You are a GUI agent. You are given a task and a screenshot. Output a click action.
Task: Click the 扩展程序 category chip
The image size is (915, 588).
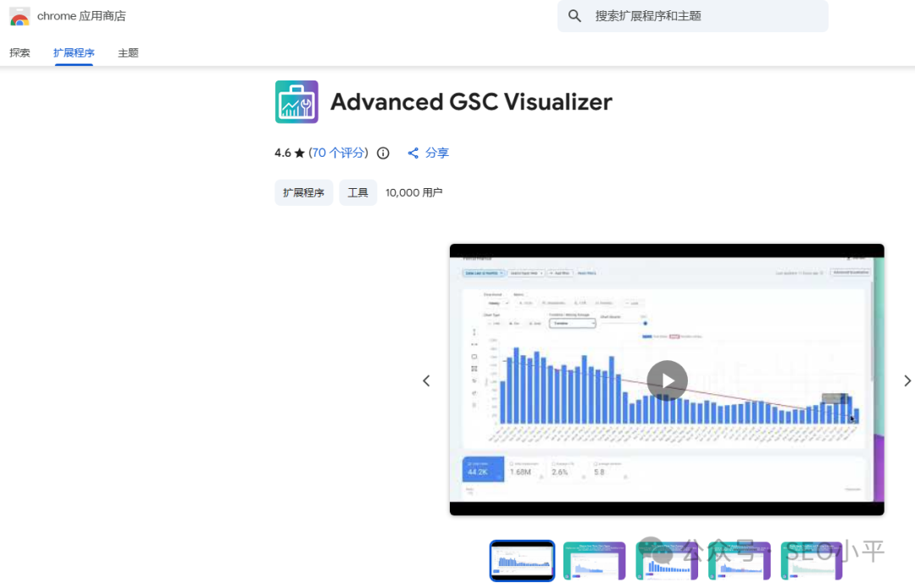click(303, 192)
